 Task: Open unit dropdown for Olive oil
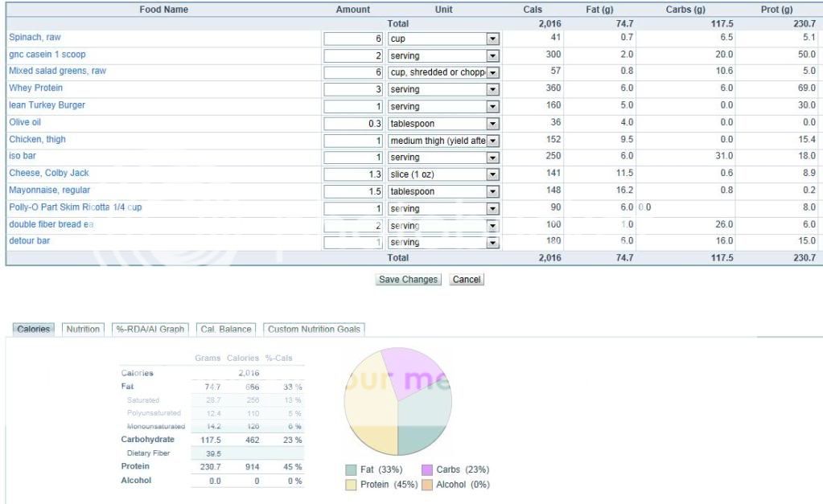coord(492,124)
